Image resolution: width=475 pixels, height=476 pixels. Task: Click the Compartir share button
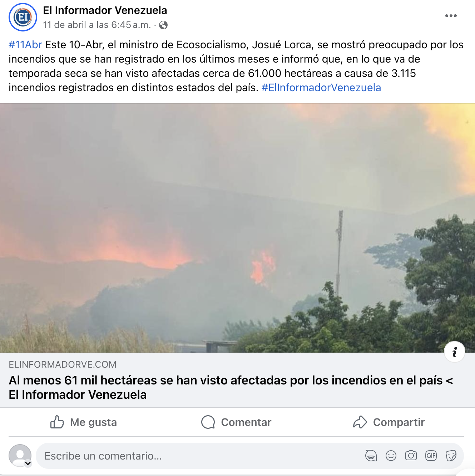[389, 422]
